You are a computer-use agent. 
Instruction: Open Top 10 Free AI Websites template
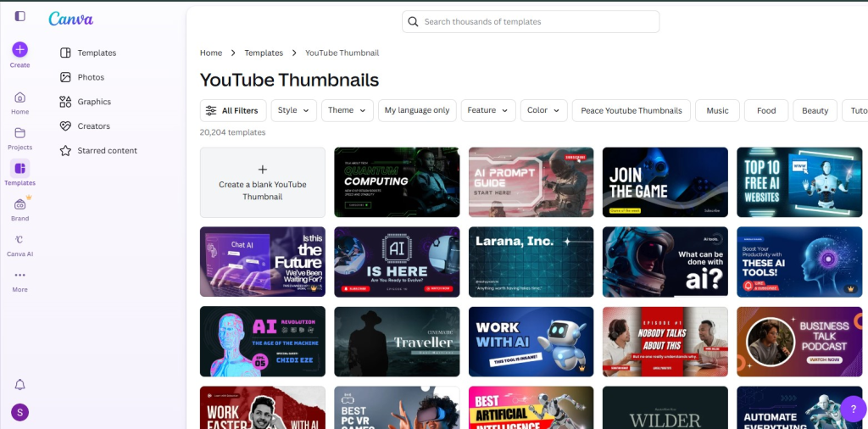click(x=799, y=182)
